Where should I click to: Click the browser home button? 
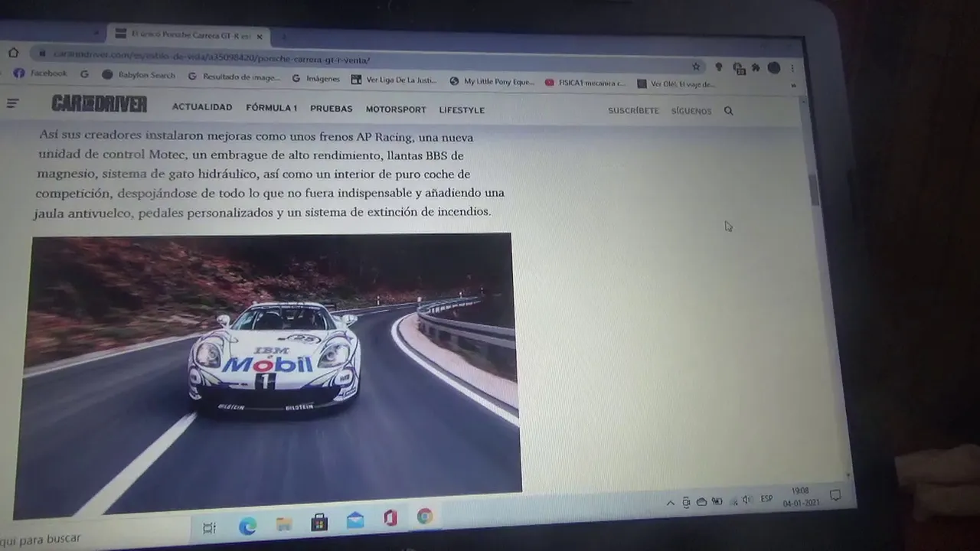click(x=13, y=53)
